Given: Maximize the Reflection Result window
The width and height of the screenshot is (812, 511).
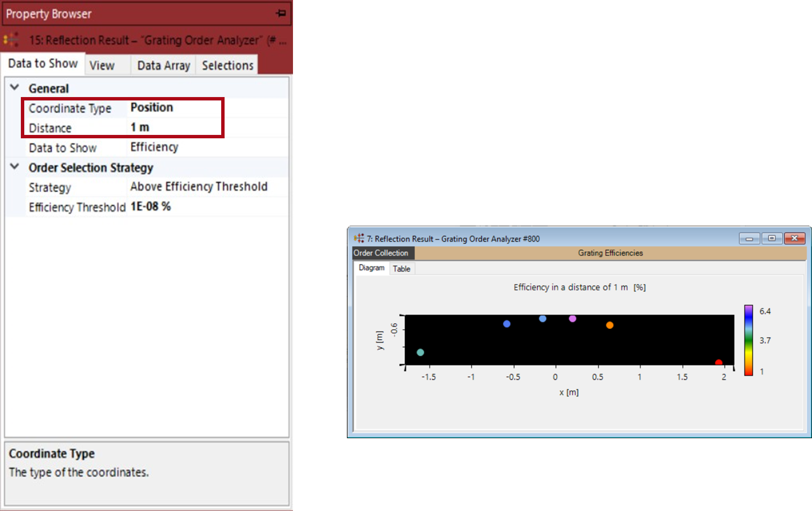Looking at the screenshot, I should click(772, 238).
